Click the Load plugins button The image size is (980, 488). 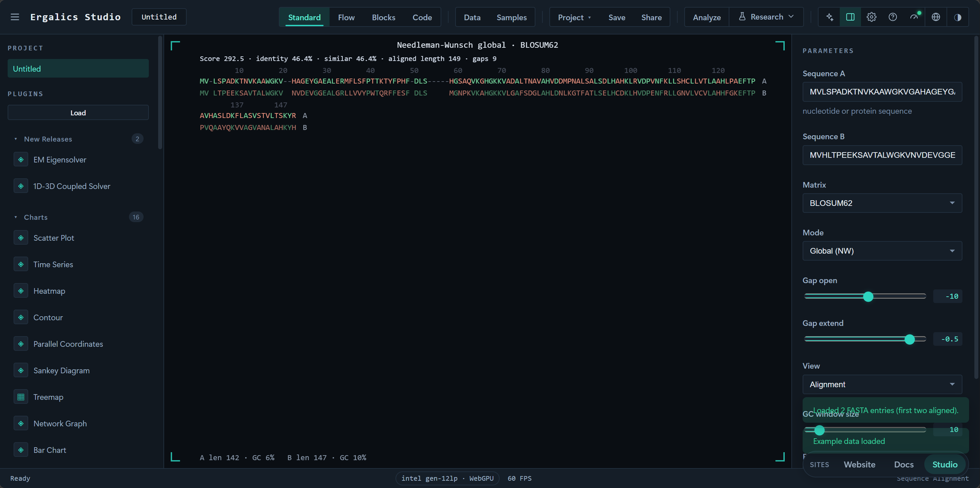point(78,113)
